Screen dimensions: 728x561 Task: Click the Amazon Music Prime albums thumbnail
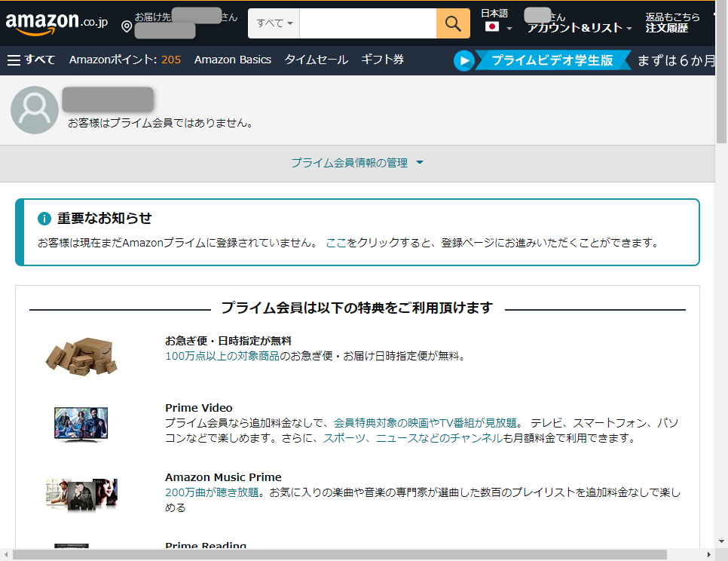[81, 495]
